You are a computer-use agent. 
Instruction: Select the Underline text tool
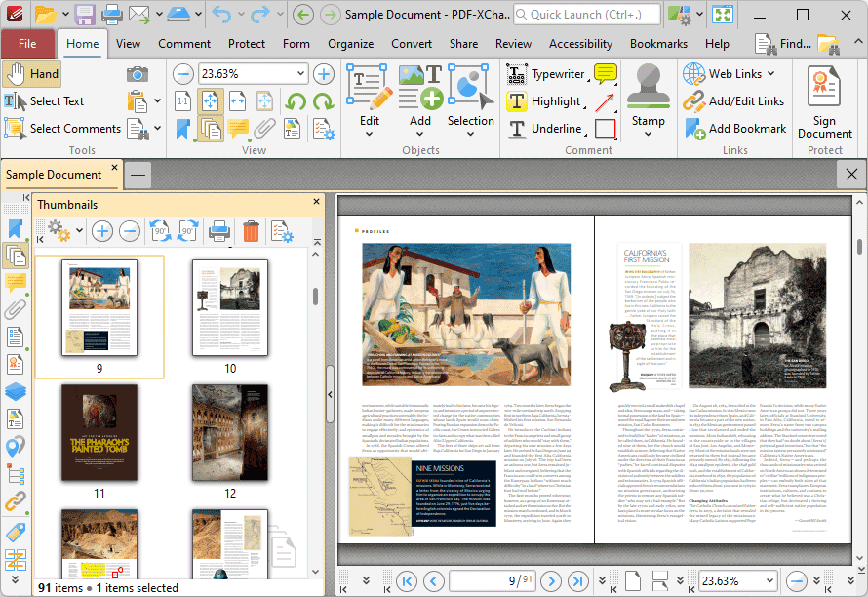545,129
